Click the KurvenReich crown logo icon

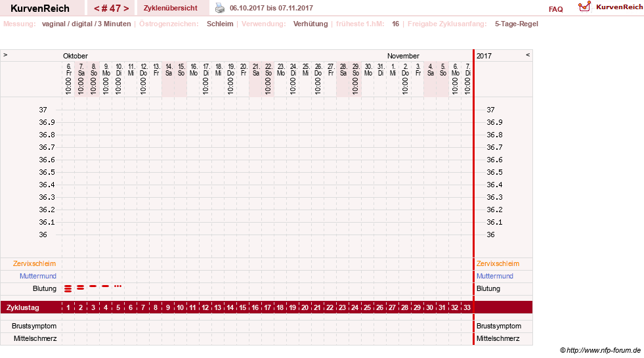pyautogui.click(x=584, y=7)
